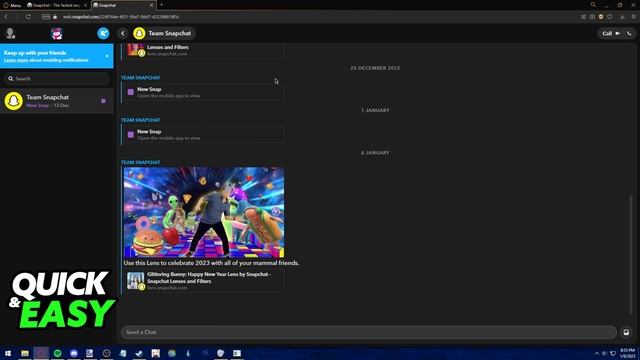Click the address bar URL
Viewport: 640px width, 360px height.
coord(121,17)
